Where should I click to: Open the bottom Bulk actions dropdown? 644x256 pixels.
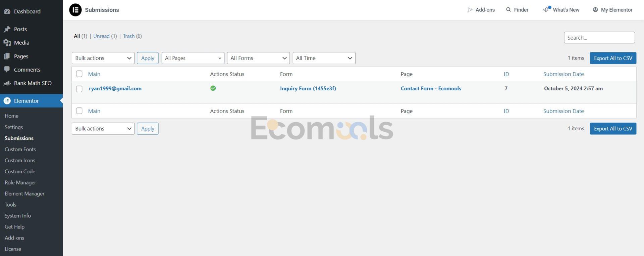click(103, 129)
